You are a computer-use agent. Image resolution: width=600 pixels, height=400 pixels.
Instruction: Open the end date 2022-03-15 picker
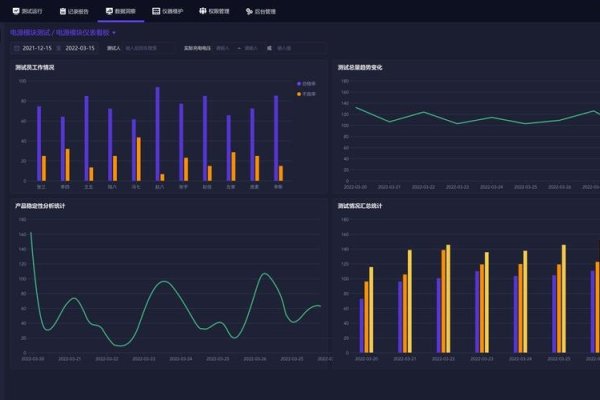click(80, 47)
